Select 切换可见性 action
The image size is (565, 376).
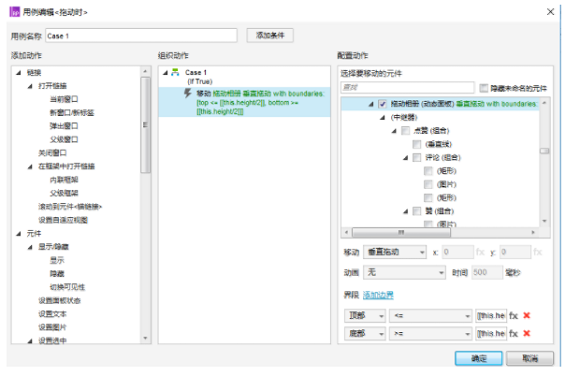point(67,287)
